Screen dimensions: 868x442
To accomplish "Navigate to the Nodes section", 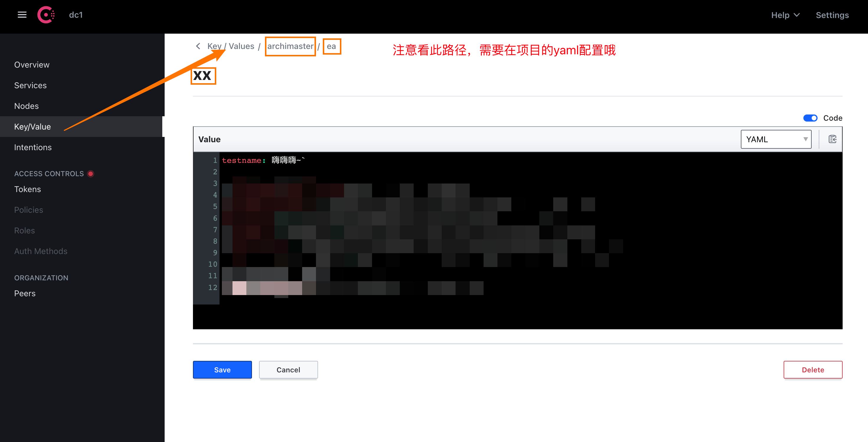I will point(26,106).
